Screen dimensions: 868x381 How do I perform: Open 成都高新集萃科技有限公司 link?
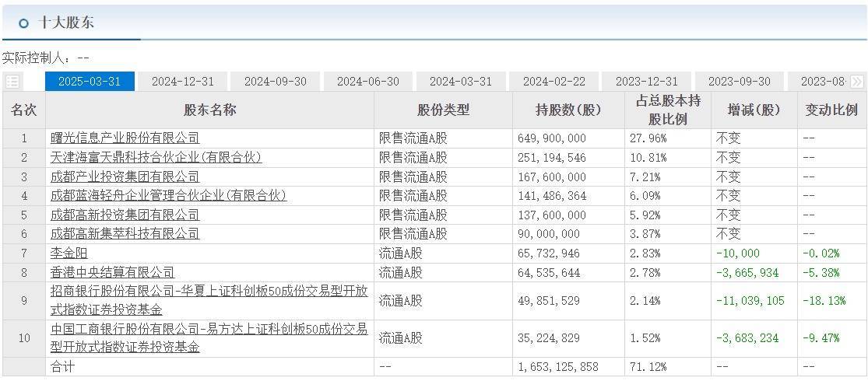[125, 234]
